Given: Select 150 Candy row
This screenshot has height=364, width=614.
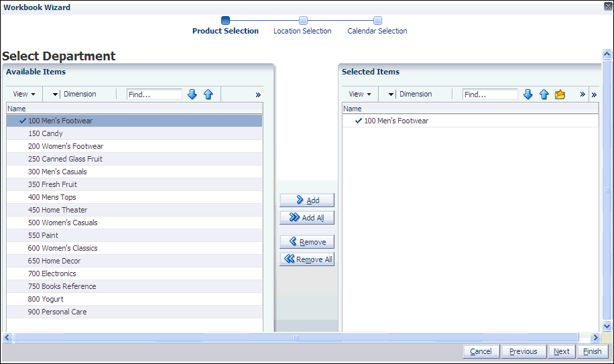Looking at the screenshot, I should click(x=134, y=133).
